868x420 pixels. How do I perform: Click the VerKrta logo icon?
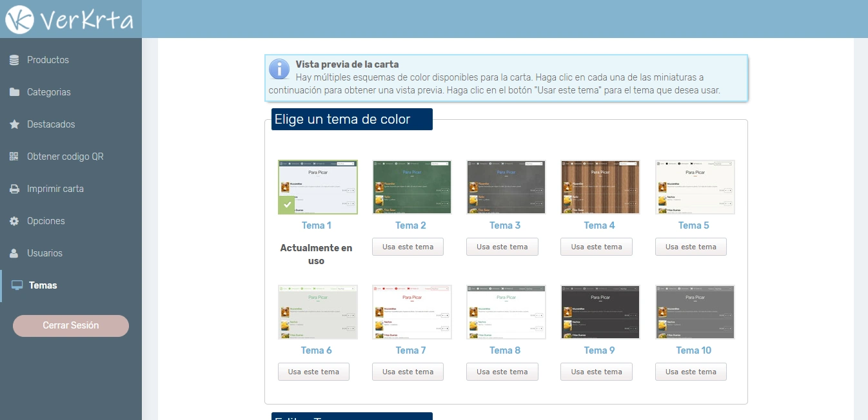pyautogui.click(x=19, y=19)
